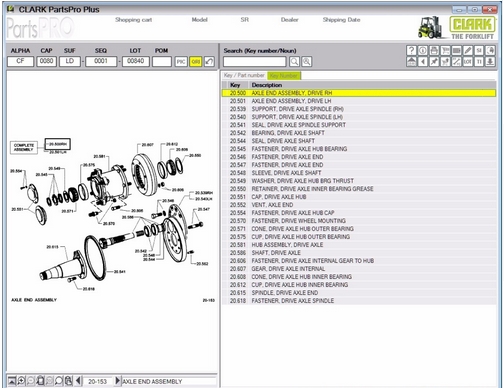This screenshot has height=388, width=504.
Task: Select row 20.500 AXLE END ASSEMBLY, DRIVE RH
Action: click(359, 93)
